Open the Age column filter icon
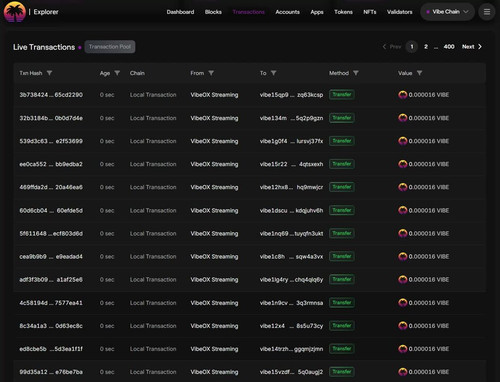Image resolution: width=500 pixels, height=382 pixels. [117, 73]
